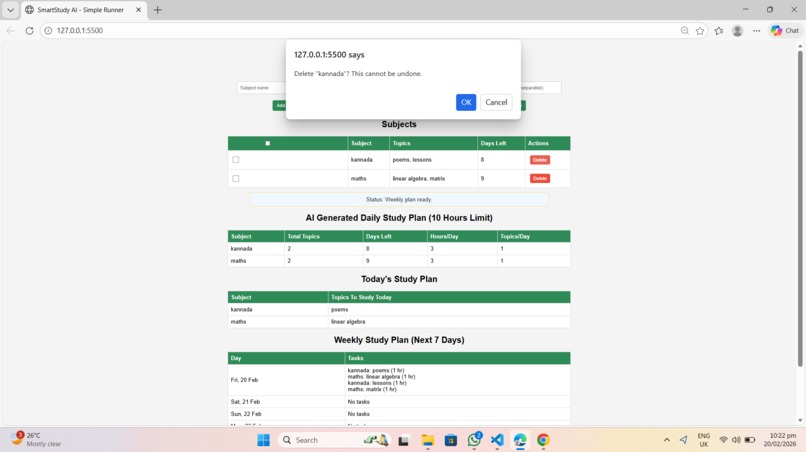
Task: Open the weather widget showing 26°C
Action: coord(36,440)
